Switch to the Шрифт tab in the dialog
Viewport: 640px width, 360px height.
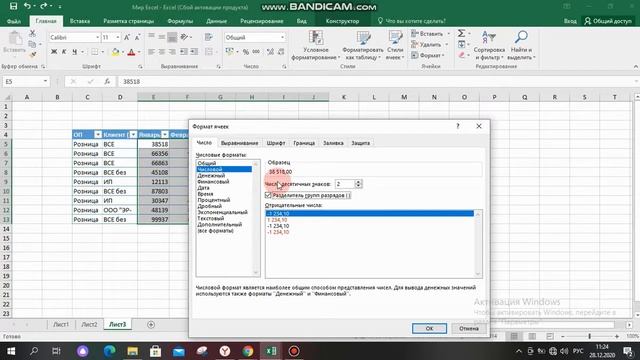pos(276,143)
